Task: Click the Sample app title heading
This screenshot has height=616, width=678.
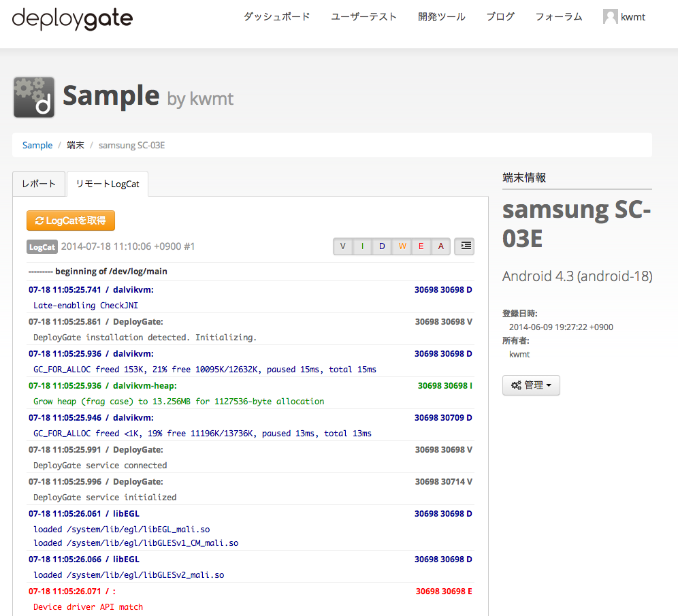Action: (111, 95)
